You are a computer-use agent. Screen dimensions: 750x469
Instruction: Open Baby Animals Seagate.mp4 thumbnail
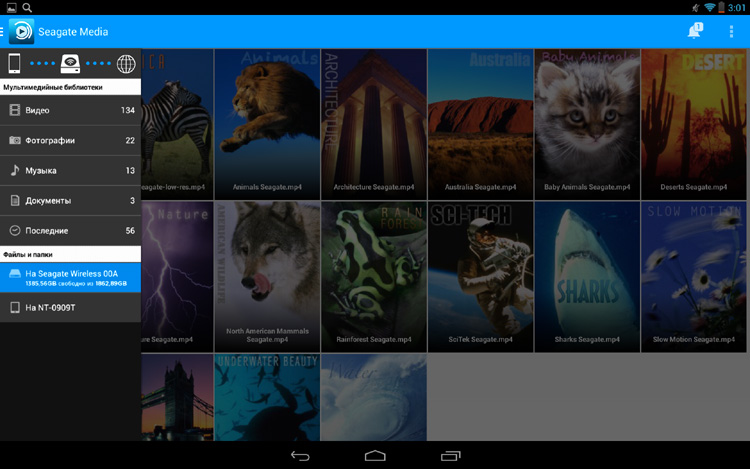[587, 120]
